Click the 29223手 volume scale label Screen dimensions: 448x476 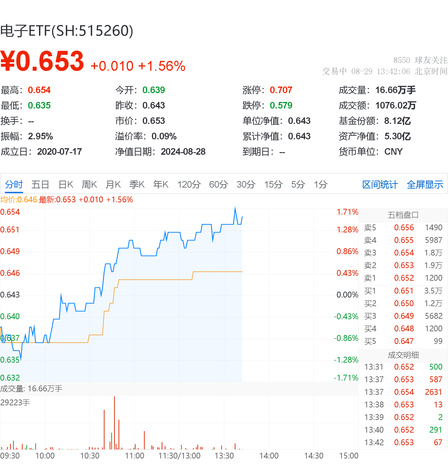15,402
